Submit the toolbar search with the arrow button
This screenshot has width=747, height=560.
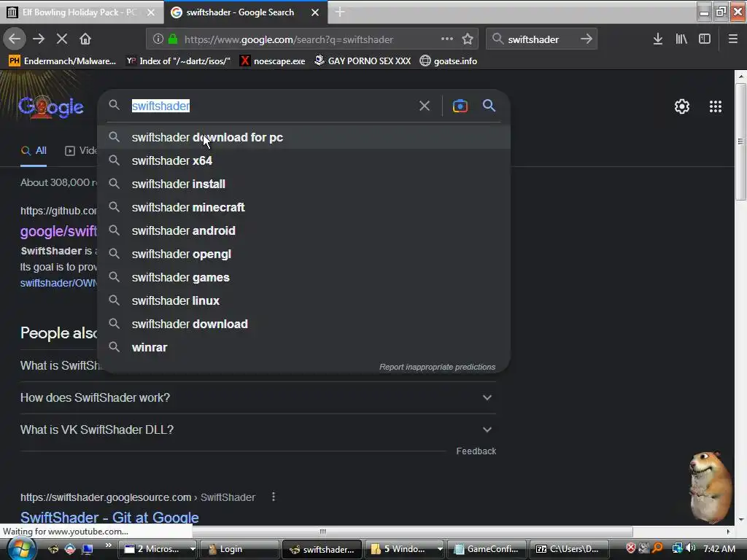click(587, 39)
